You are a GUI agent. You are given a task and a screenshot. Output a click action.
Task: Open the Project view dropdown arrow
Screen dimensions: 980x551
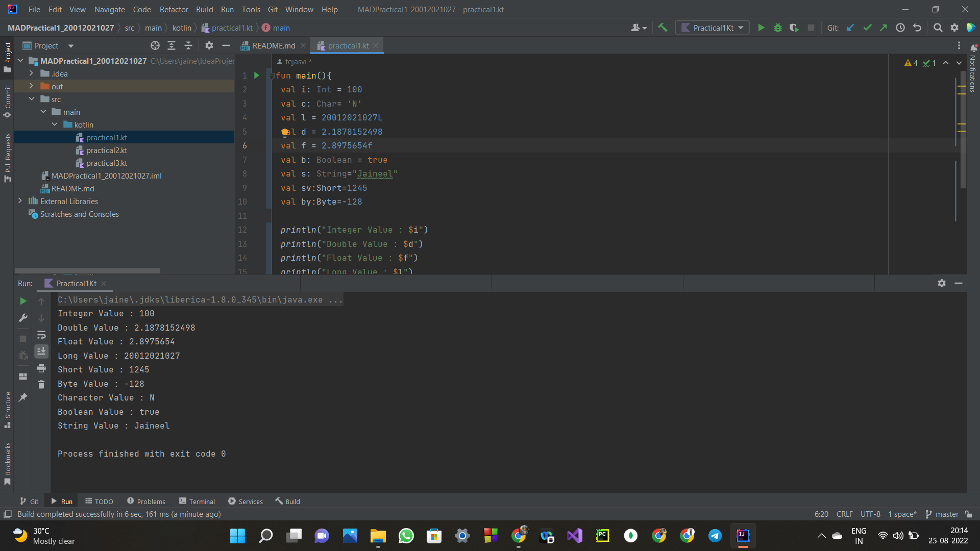(x=71, y=46)
